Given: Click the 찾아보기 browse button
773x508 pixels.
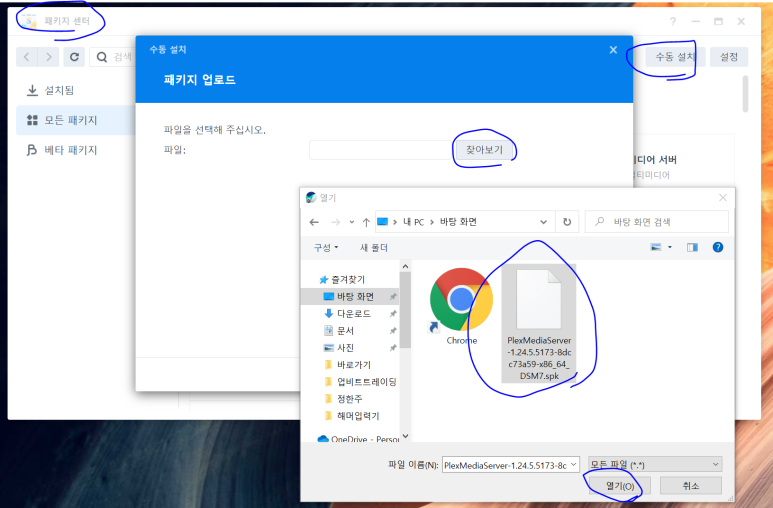Looking at the screenshot, I should pyautogui.click(x=484, y=150).
